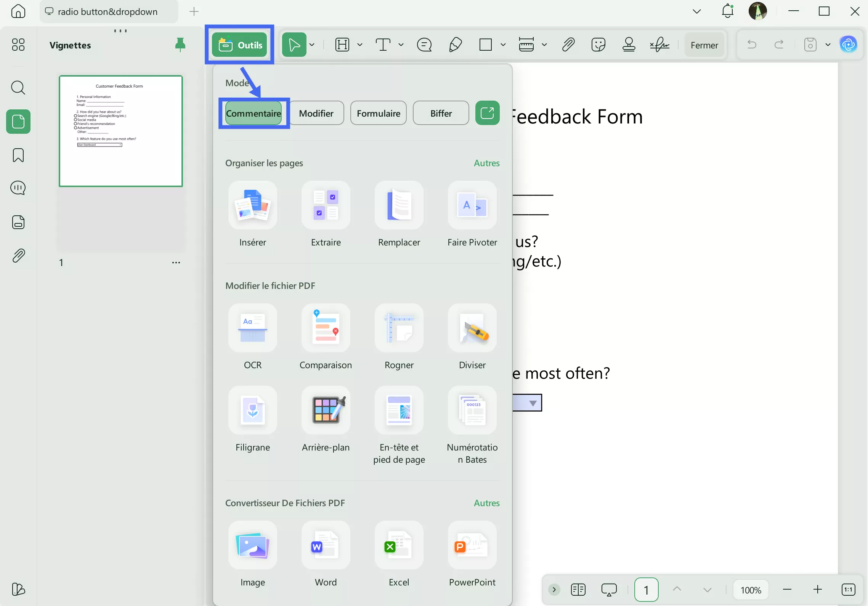This screenshot has height=606, width=868.
Task: Select the Rogner crop tool
Action: click(x=399, y=328)
